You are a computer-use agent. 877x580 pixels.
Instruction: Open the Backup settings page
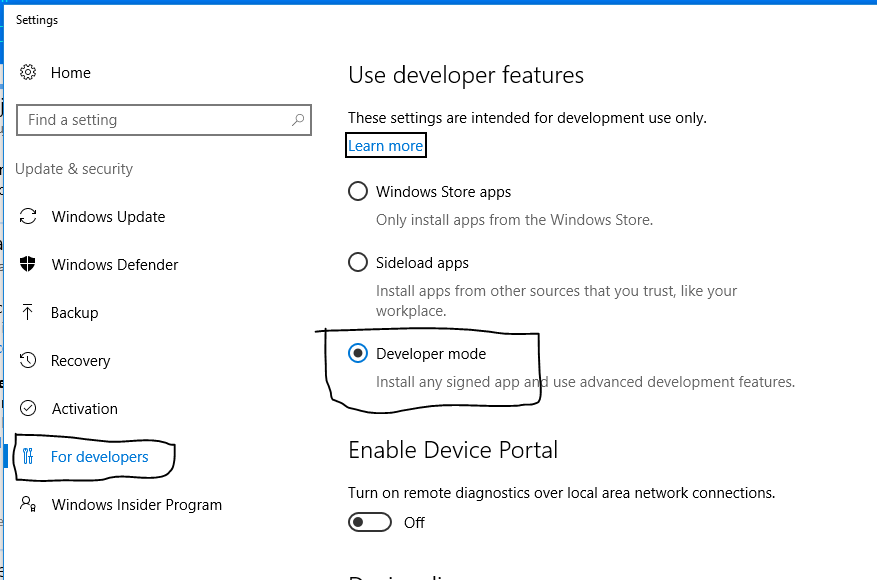point(74,313)
